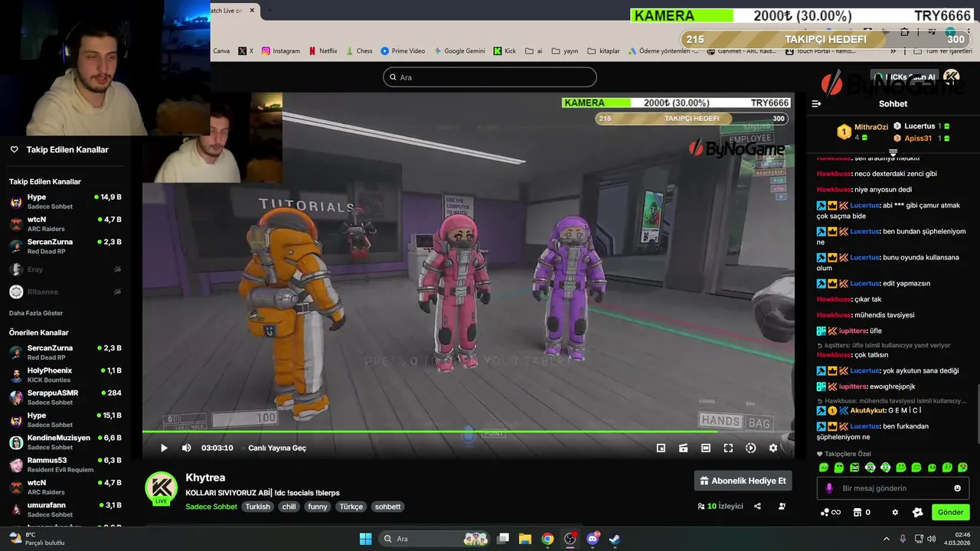Image resolution: width=980 pixels, height=551 pixels.
Task: Open Windows Start menu
Action: click(x=365, y=539)
